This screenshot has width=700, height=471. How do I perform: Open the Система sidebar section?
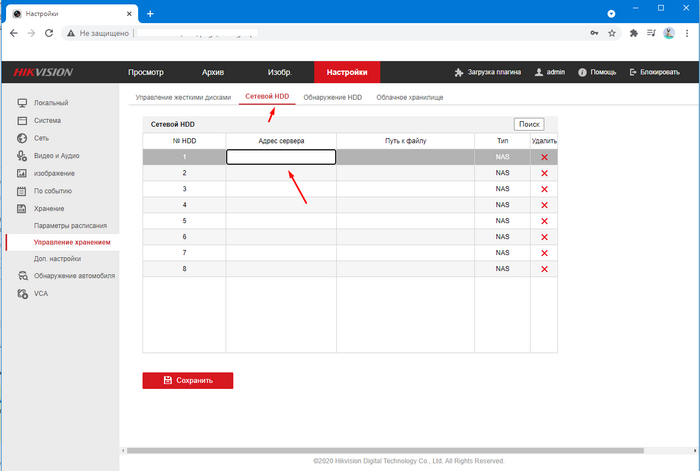click(39, 121)
